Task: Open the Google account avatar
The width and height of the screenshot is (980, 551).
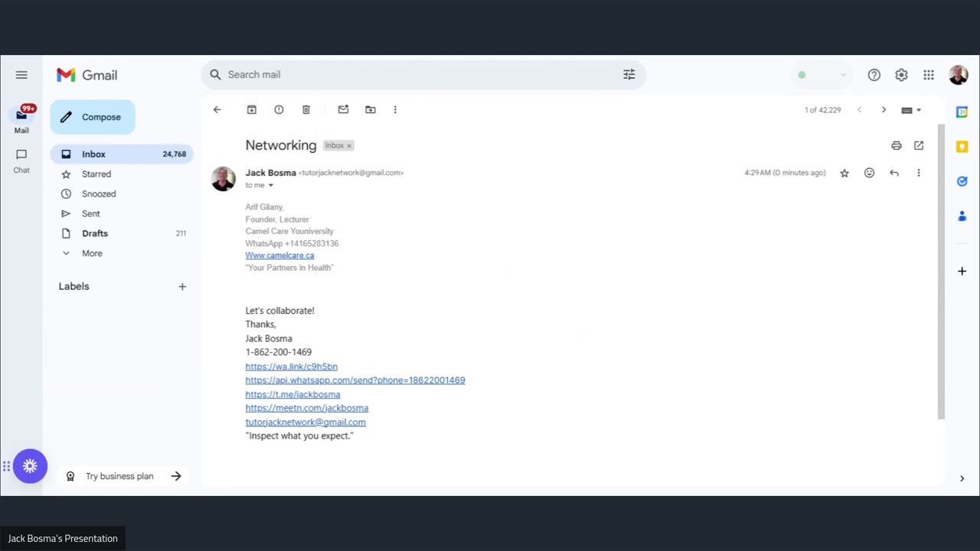Action: pyautogui.click(x=958, y=75)
